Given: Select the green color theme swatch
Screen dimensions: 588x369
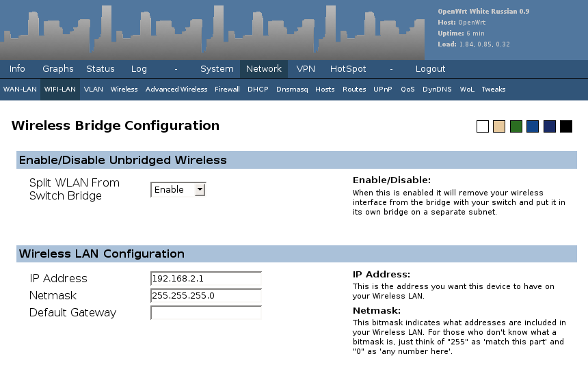Looking at the screenshot, I should pyautogui.click(x=516, y=126).
